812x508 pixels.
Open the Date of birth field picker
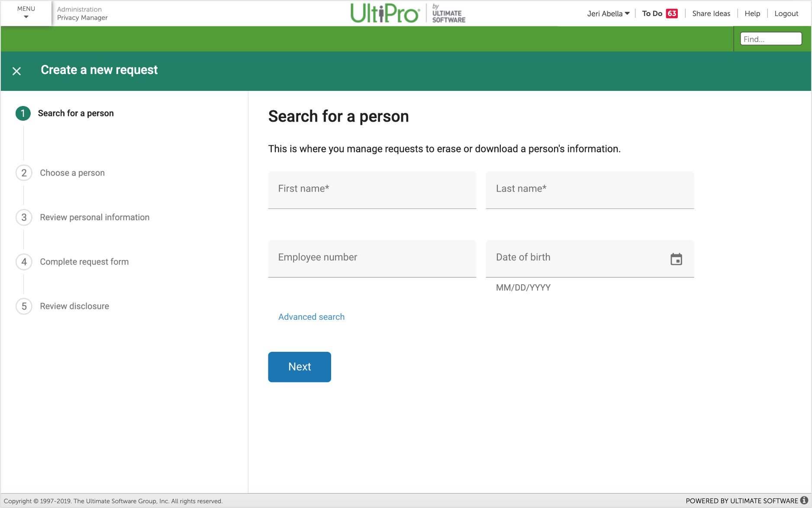pyautogui.click(x=563, y=257)
